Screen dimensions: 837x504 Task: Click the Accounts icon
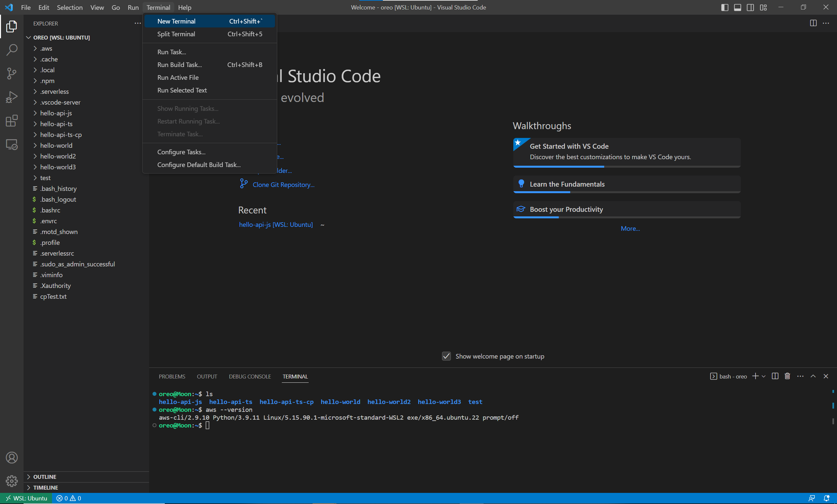pyautogui.click(x=11, y=458)
